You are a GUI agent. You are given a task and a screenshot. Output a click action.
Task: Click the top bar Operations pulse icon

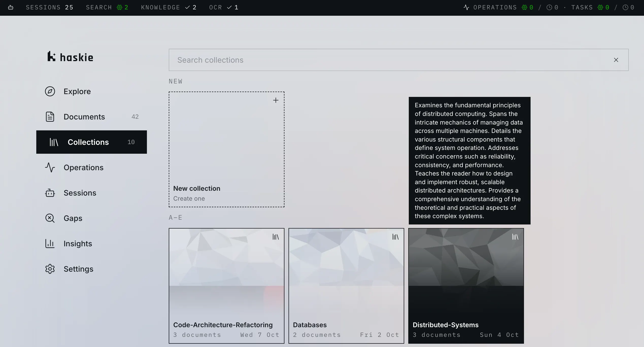(466, 7)
